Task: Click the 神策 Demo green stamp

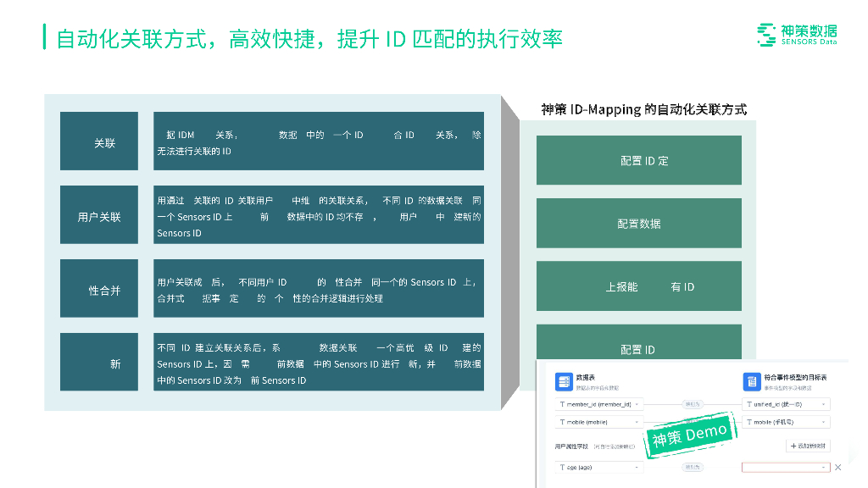Action: (689, 436)
